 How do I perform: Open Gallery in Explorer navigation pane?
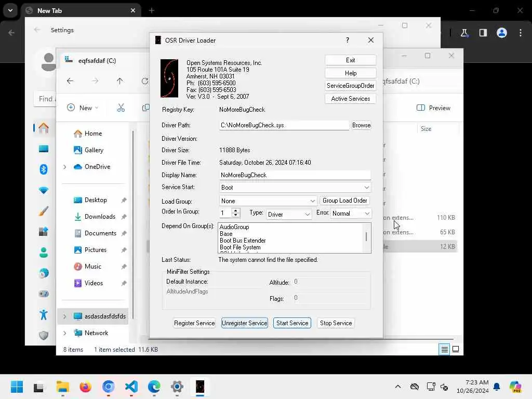[x=88, y=150]
